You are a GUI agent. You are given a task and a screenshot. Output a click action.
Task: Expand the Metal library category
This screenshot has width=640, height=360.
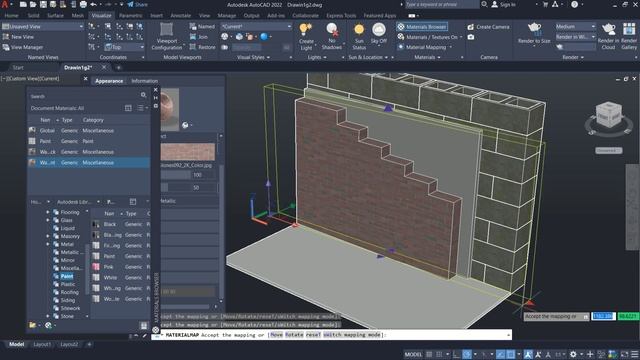pos(48,244)
